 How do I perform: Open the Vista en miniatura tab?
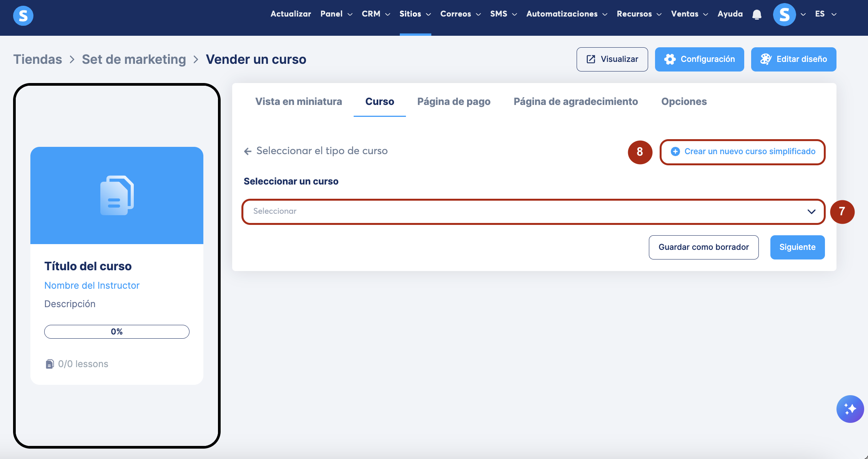tap(298, 101)
